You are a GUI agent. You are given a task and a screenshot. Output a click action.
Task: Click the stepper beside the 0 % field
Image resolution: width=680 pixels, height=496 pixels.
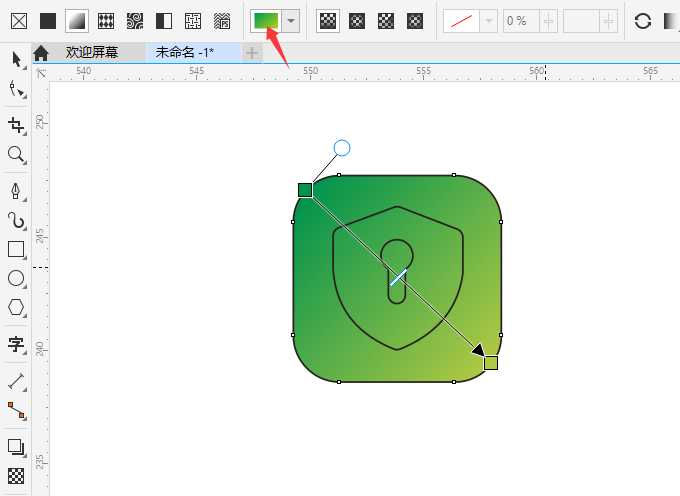pos(549,21)
